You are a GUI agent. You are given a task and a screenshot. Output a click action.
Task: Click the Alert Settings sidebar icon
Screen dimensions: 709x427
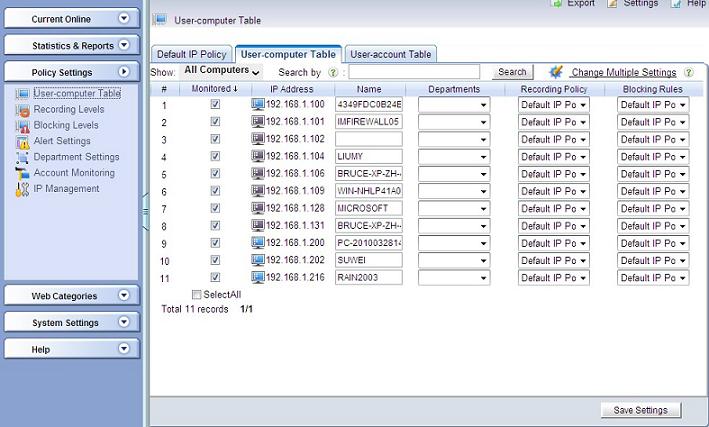(x=24, y=141)
